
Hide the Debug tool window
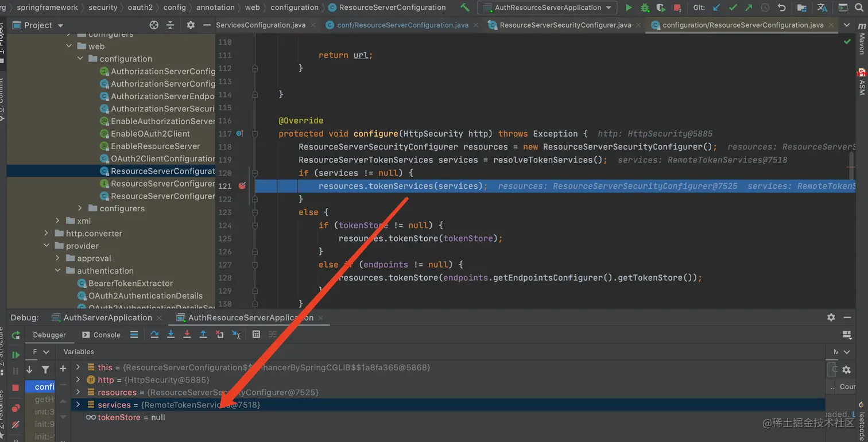pos(847,317)
